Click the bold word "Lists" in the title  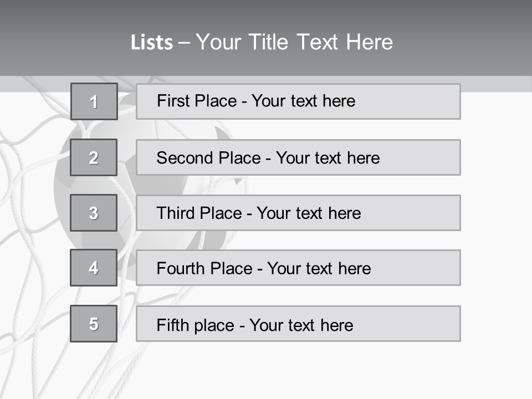(151, 43)
